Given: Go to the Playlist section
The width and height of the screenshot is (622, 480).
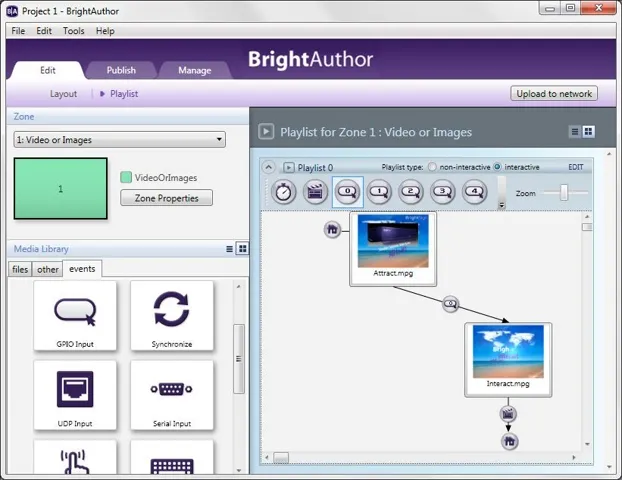Looking at the screenshot, I should point(124,94).
